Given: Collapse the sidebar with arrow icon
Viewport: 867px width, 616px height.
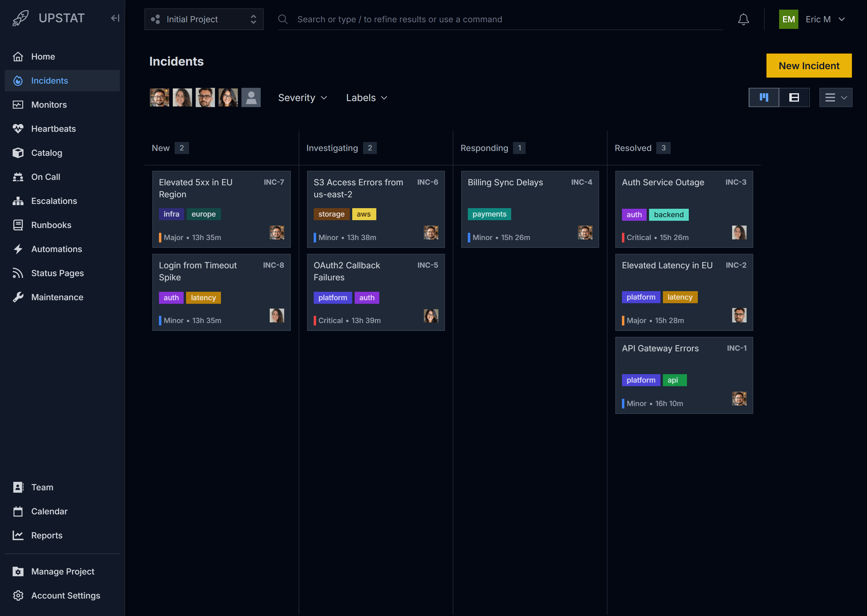Looking at the screenshot, I should tap(115, 18).
